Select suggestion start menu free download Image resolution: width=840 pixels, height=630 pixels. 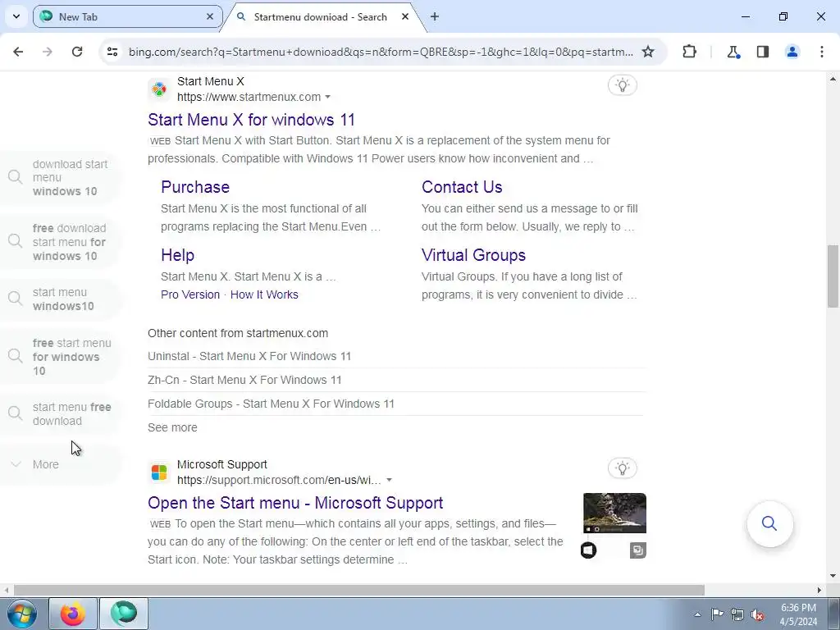click(x=61, y=413)
